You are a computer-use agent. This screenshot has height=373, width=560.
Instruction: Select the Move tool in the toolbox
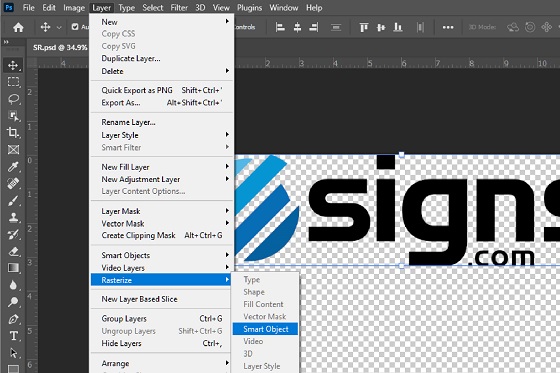click(x=13, y=65)
